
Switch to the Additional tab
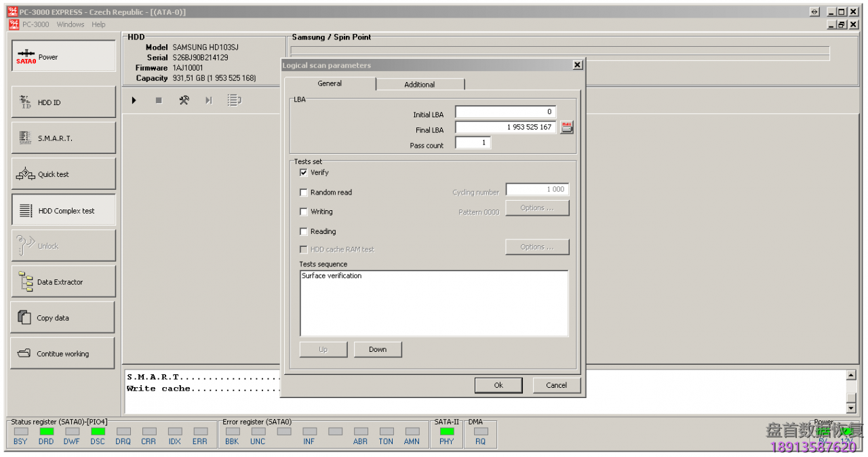420,85
